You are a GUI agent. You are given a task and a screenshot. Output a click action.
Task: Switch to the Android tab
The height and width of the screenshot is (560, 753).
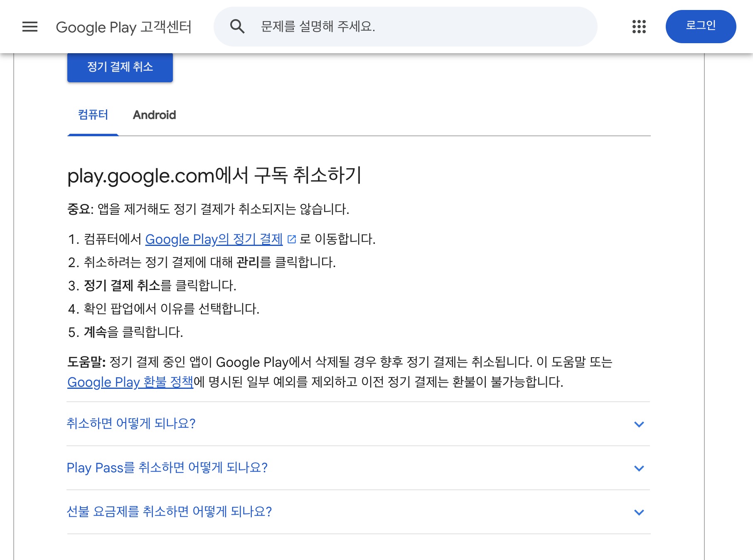coord(154,115)
